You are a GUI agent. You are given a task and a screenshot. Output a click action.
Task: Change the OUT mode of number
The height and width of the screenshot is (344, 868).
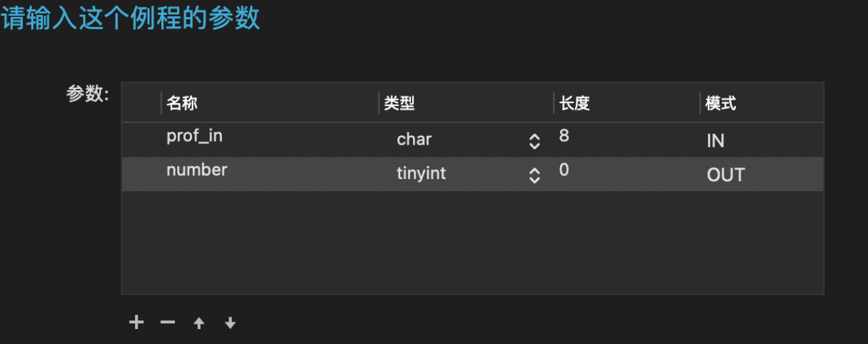coord(726,174)
